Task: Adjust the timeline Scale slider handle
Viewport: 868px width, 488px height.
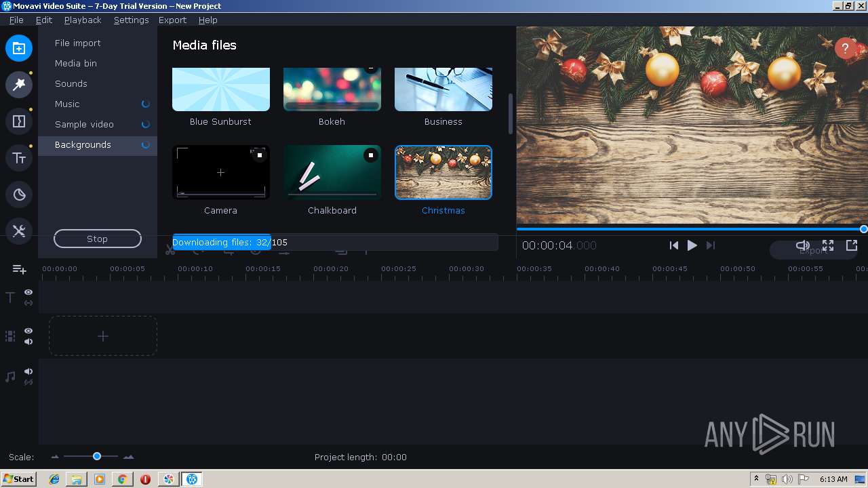Action: 97,456
